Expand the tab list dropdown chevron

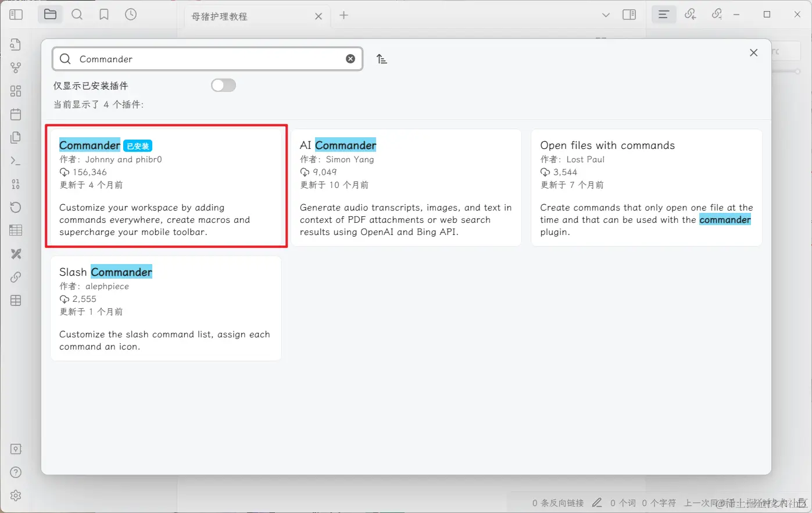pyautogui.click(x=606, y=15)
